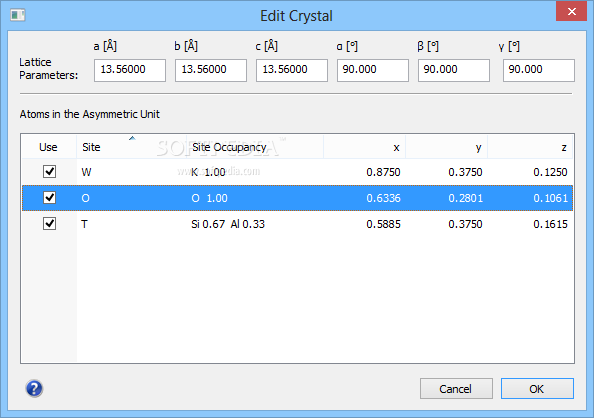
Task: Click x value 0.6336
Action: (x=383, y=198)
